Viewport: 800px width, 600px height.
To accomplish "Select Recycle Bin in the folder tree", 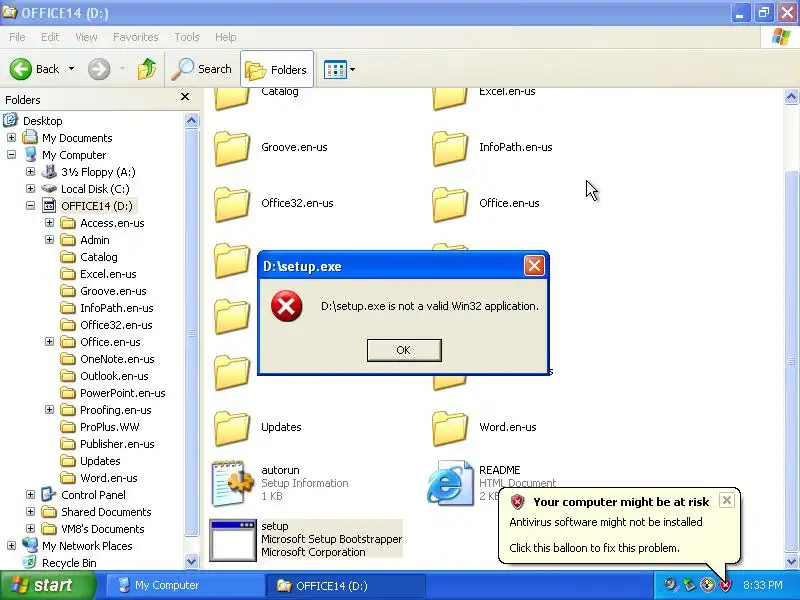I will tap(69, 563).
